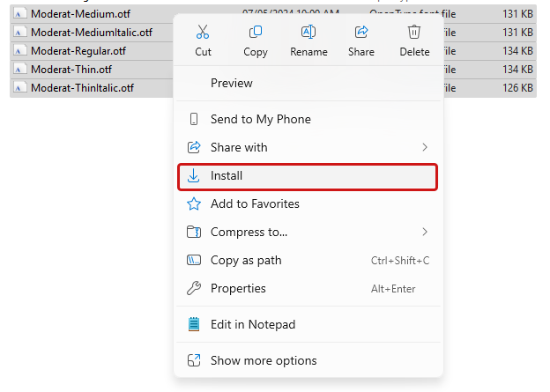Click the Delete trash icon
550x392 pixels.
[x=414, y=32]
